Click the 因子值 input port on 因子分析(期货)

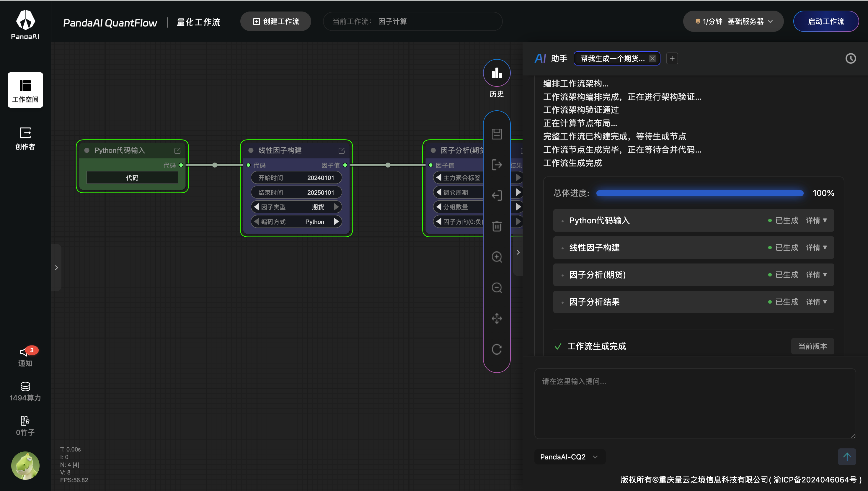coord(431,165)
